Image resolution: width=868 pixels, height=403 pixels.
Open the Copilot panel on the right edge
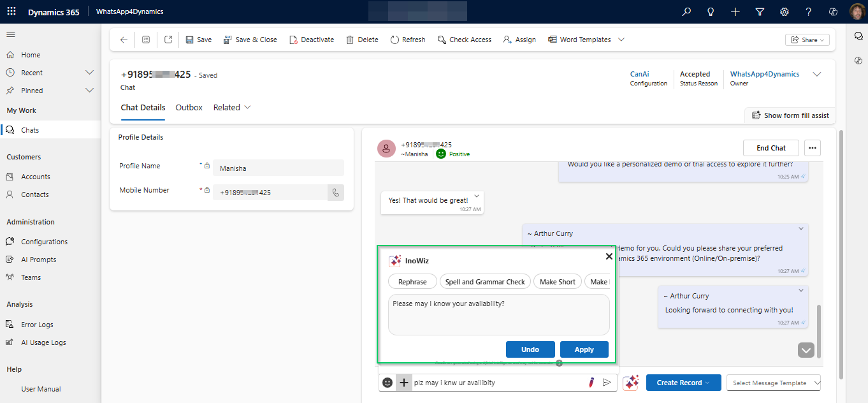tap(858, 61)
